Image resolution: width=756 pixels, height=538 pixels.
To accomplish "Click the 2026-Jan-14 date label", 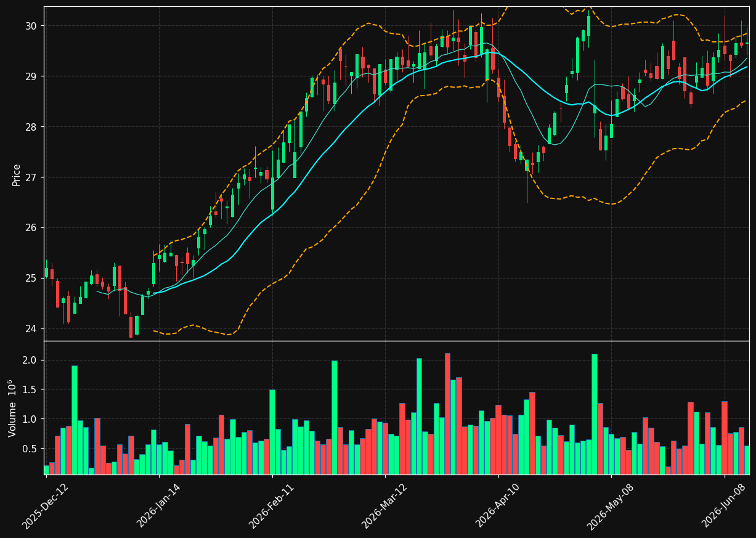I will click(x=158, y=506).
